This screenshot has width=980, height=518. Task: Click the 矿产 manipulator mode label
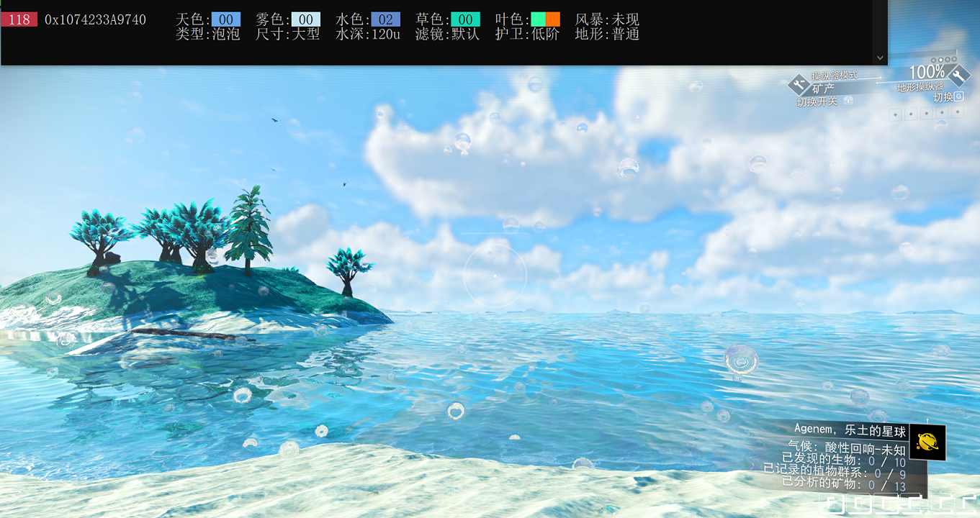coord(824,88)
